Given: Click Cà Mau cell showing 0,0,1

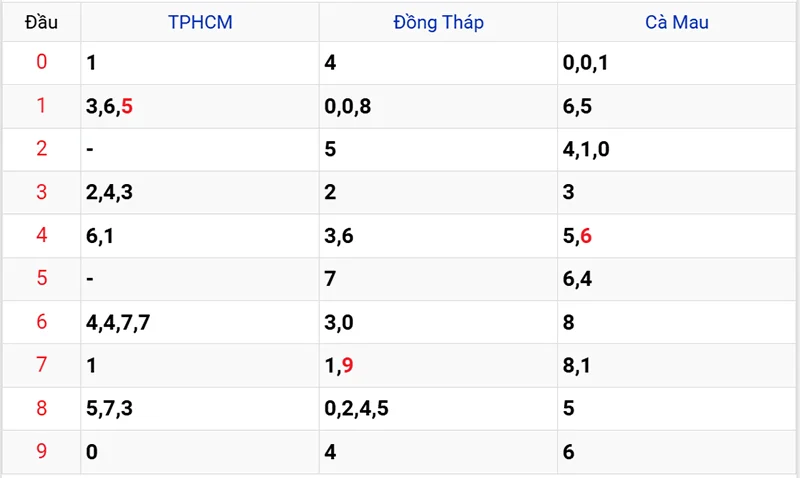Looking at the screenshot, I should 585,63.
